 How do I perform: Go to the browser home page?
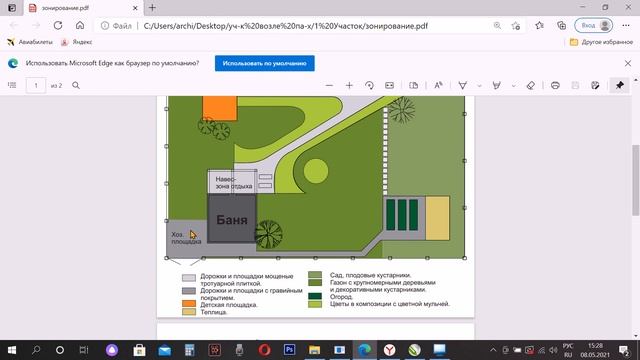(80, 25)
